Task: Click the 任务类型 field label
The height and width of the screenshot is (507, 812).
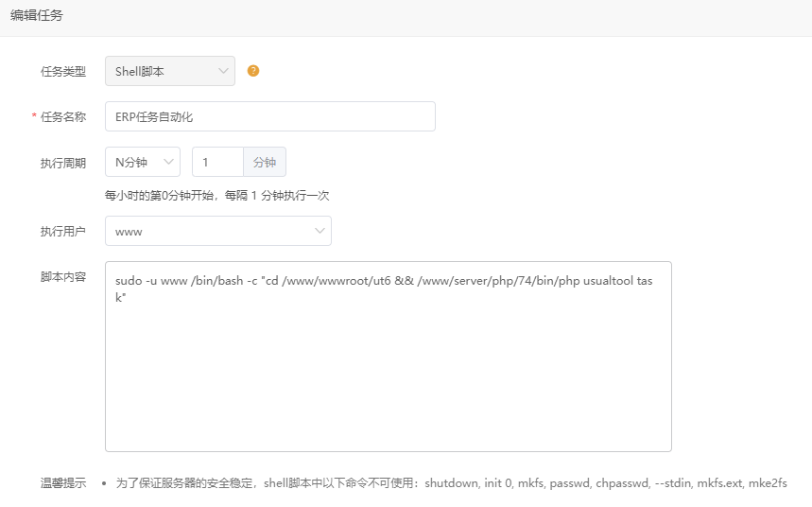Action: coord(63,71)
